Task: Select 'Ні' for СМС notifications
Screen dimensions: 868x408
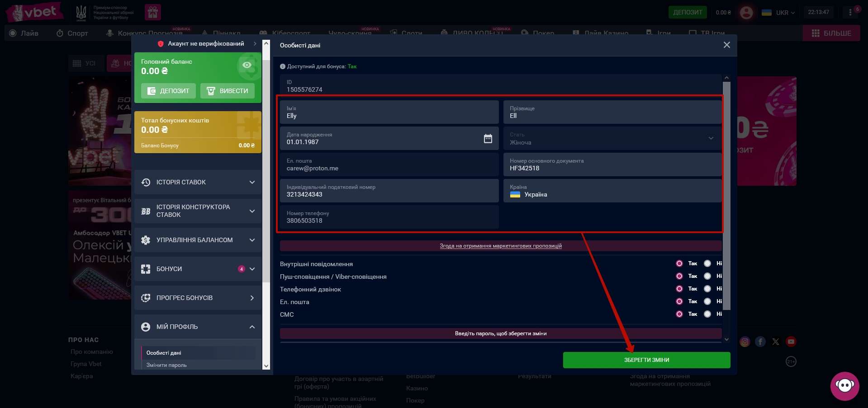Action: 707,314
